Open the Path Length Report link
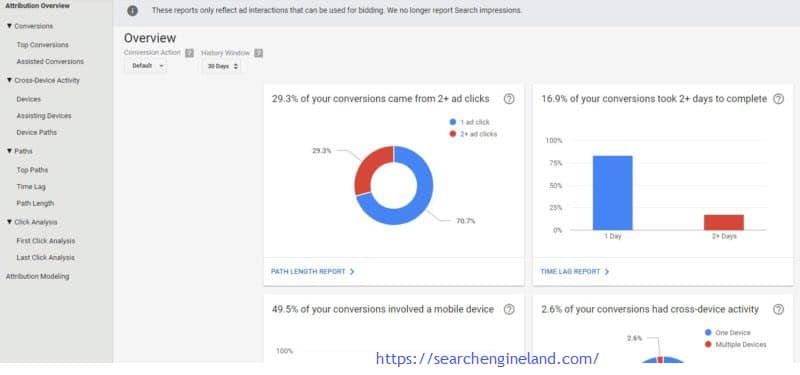 (x=308, y=272)
